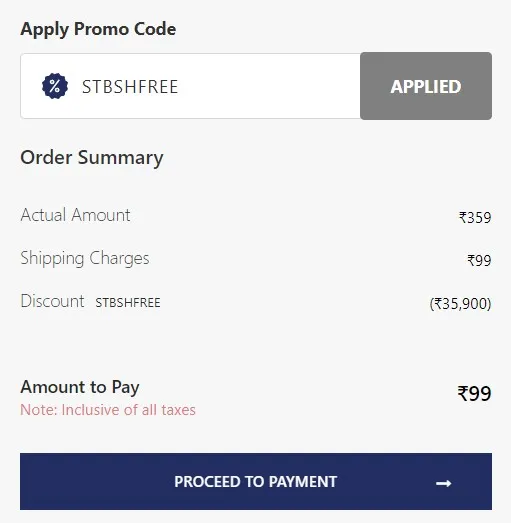Focus the STBSHFREE promo code field
The image size is (511, 523).
[x=190, y=86]
